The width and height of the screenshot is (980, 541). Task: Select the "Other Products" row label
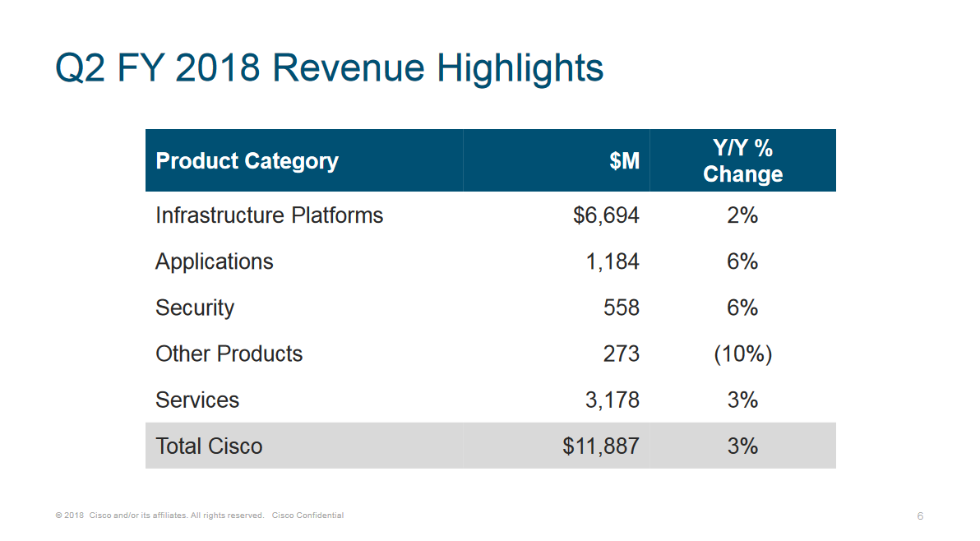click(229, 354)
